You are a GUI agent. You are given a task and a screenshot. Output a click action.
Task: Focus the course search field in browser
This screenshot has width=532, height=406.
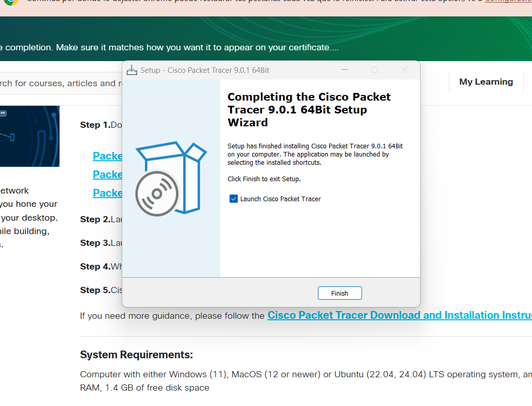click(61, 83)
